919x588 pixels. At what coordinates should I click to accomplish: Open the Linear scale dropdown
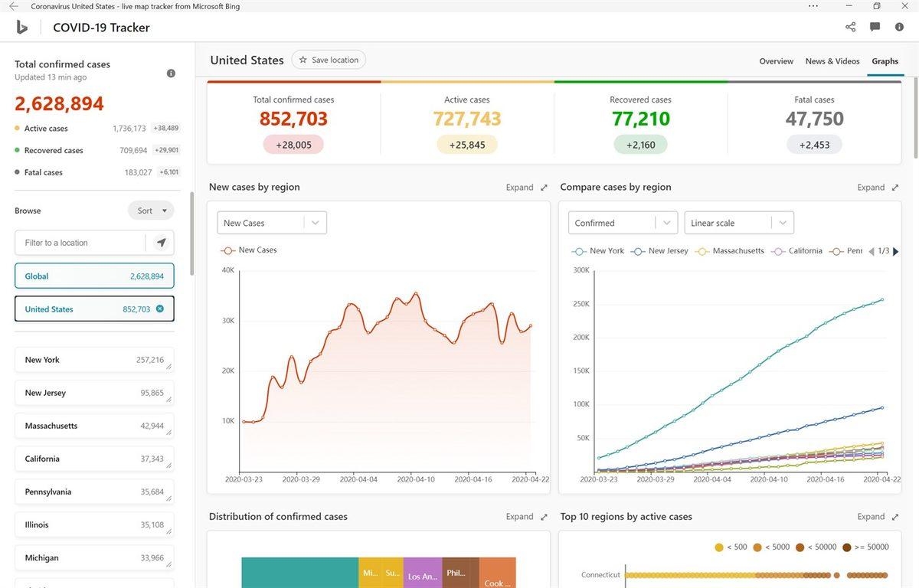pyautogui.click(x=737, y=222)
